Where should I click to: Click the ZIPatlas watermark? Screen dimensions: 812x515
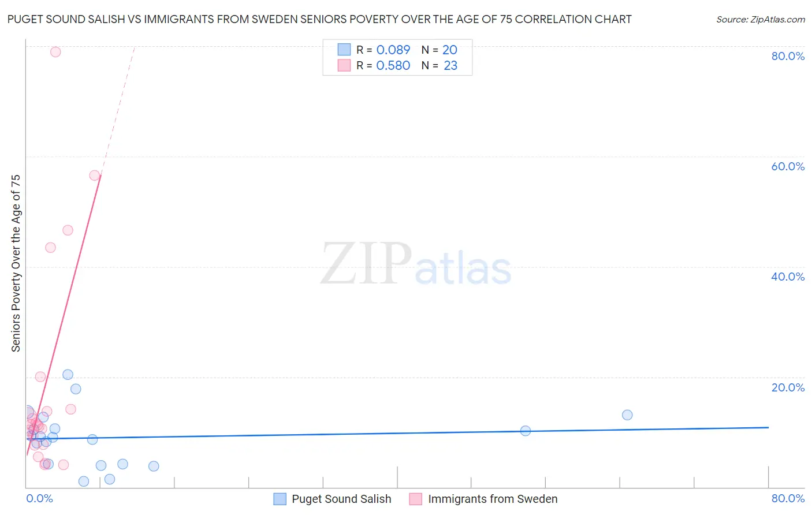(x=416, y=264)
